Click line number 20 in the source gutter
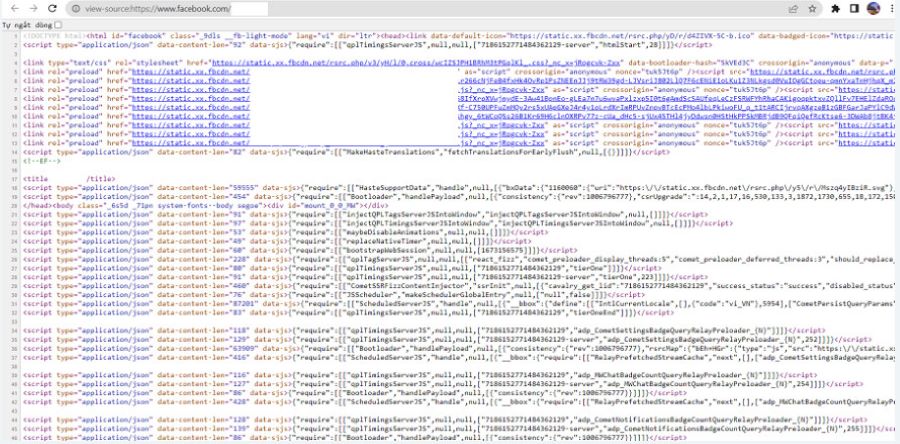 pyautogui.click(x=15, y=205)
